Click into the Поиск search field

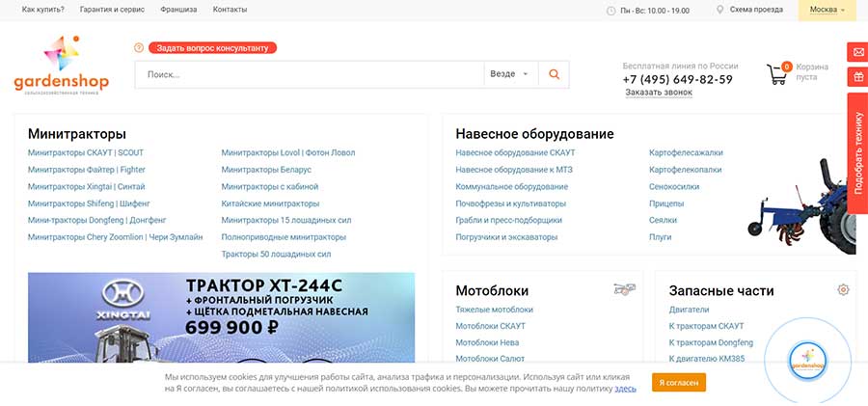point(309,74)
